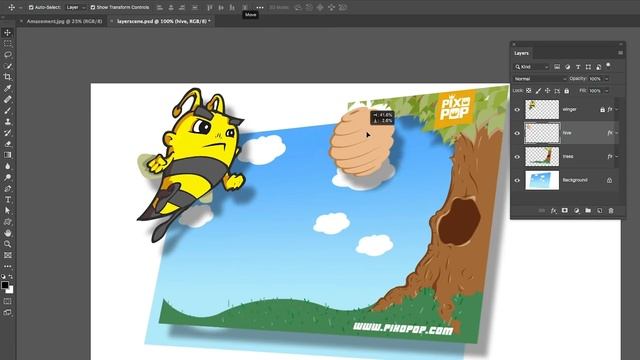Select the Crop tool
640x360 pixels.
pos(7,77)
